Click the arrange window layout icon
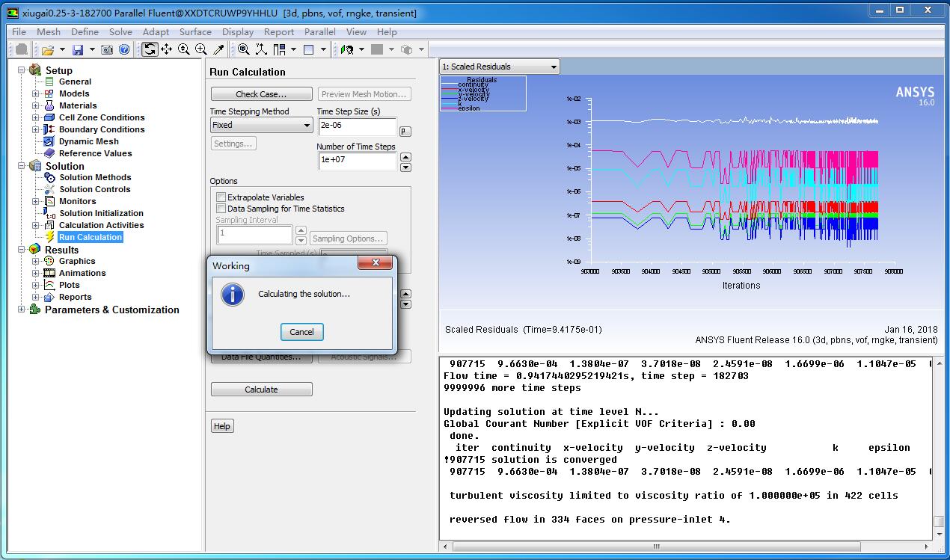This screenshot has height=560, width=950. coord(279,49)
